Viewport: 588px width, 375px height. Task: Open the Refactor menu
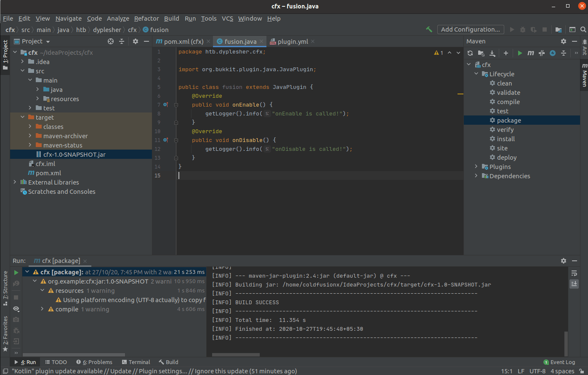click(x=146, y=19)
